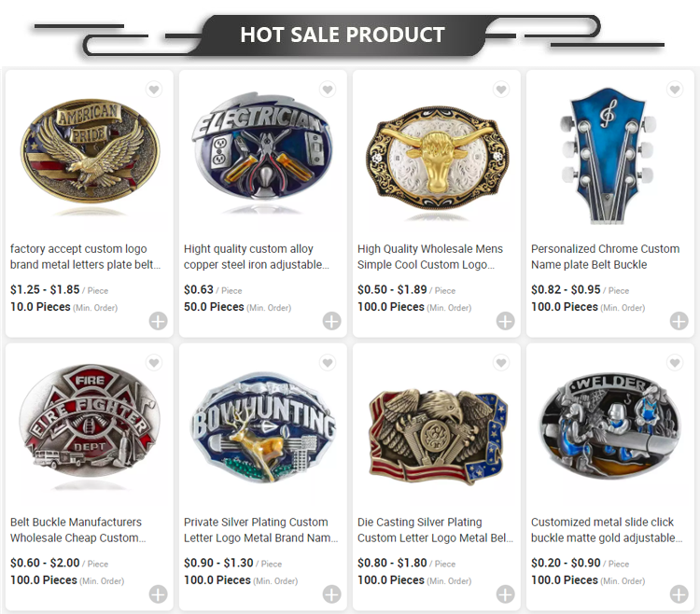Toggle heart on Electrician buckle card
The image size is (700, 614).
pyautogui.click(x=328, y=90)
